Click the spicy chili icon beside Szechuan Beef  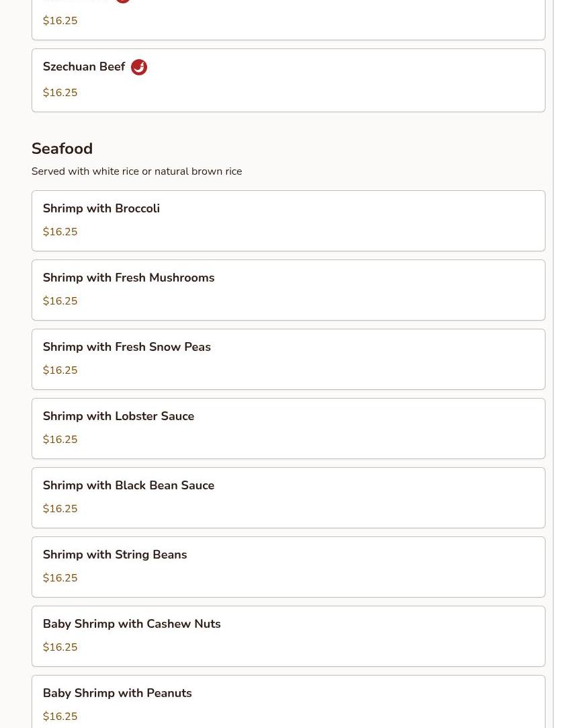pos(139,67)
